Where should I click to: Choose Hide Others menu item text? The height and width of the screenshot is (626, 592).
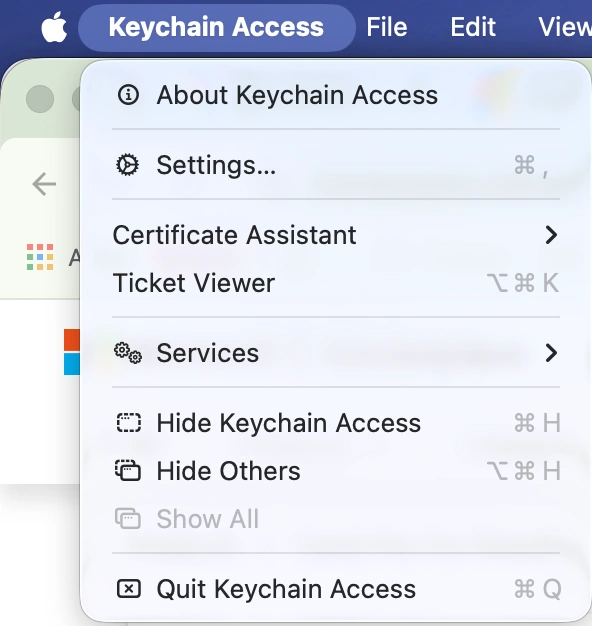click(x=228, y=471)
